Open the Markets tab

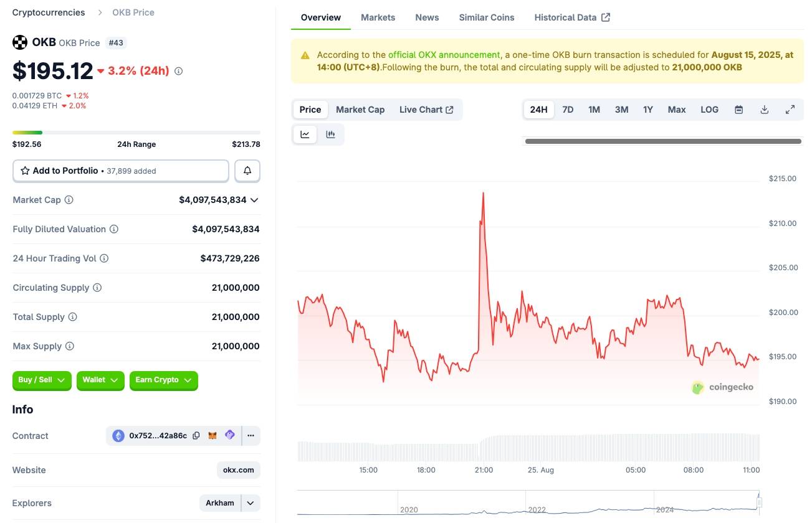pos(378,17)
